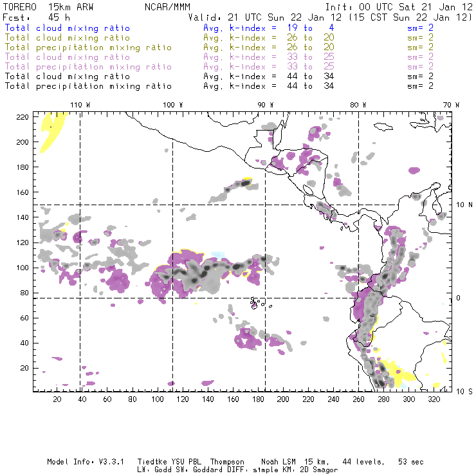Click the x-axis grid label "280"

384,399
